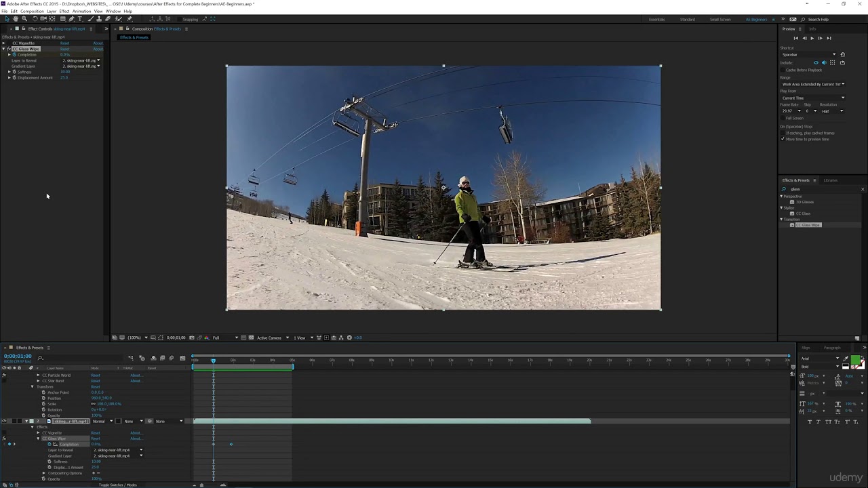The image size is (868, 488).
Task: Toggle include video in preview
Action: pyautogui.click(x=816, y=63)
